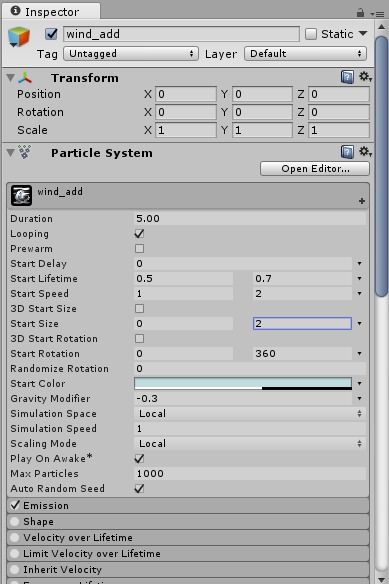Enable Limit Velocity over Lifetime toggle
The image size is (389, 584).
(x=15, y=553)
